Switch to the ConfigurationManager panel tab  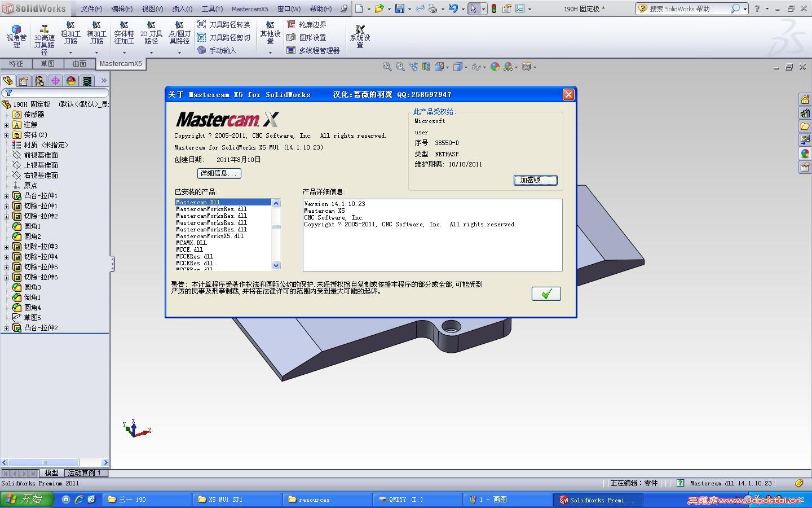point(39,81)
